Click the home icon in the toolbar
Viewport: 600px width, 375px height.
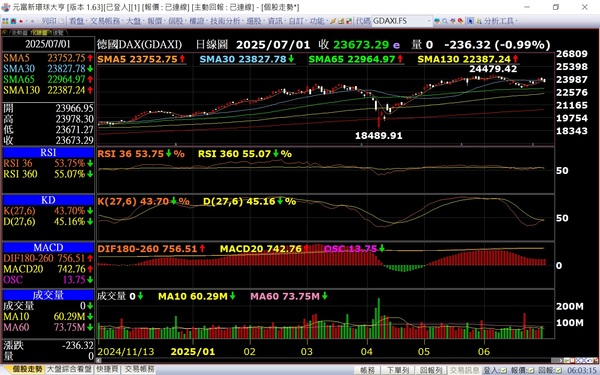coord(13,21)
